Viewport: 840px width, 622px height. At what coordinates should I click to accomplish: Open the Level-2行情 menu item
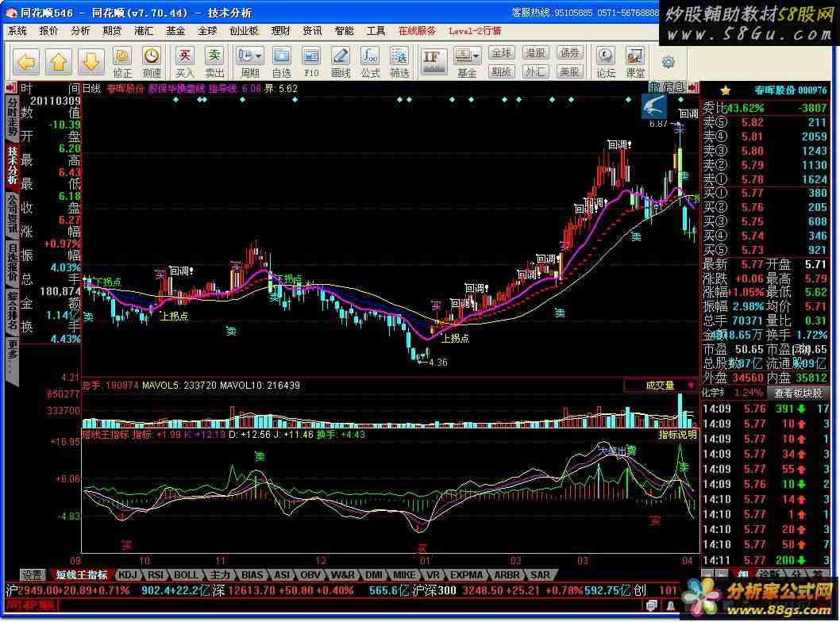[475, 31]
